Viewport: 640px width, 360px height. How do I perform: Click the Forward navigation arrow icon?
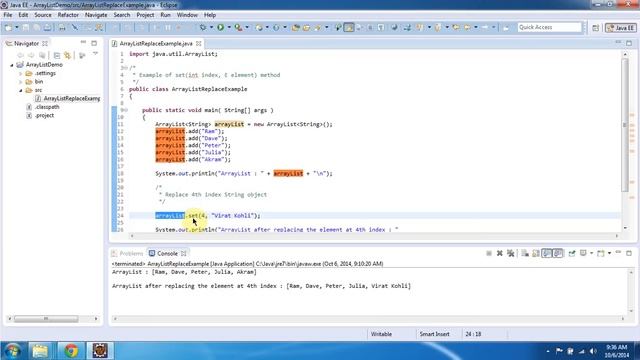pos(485,27)
